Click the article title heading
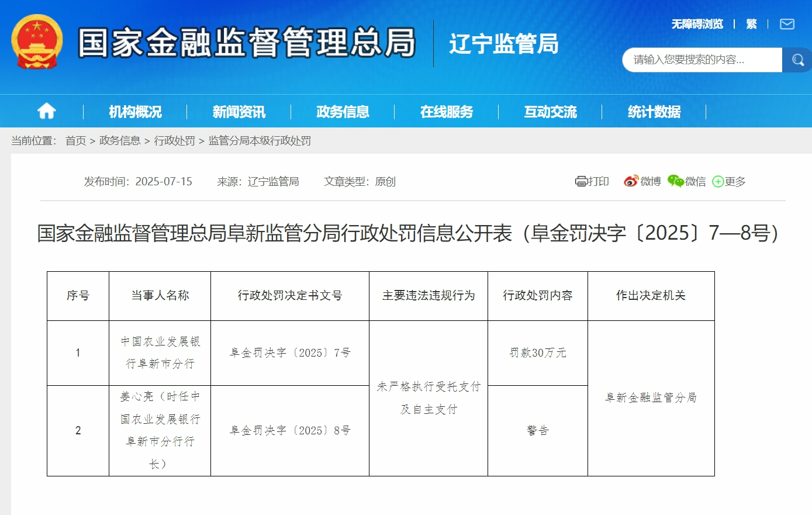The image size is (812, 515). point(409,233)
